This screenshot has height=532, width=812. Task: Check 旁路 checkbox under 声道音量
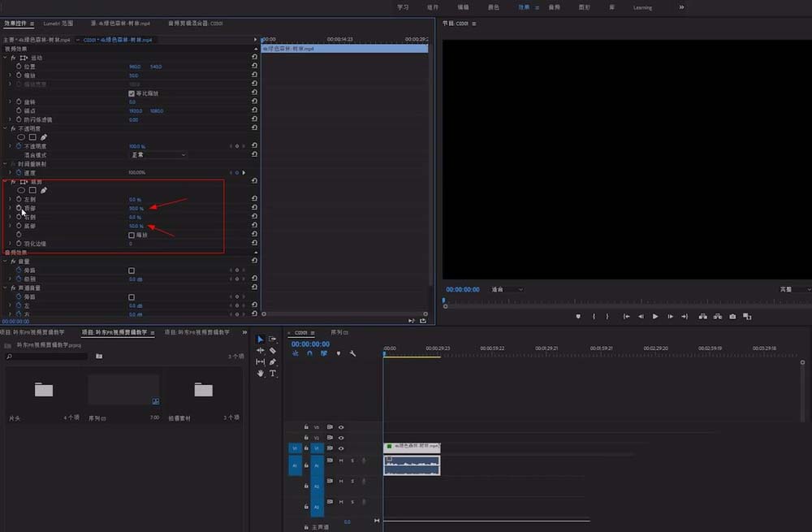click(132, 297)
